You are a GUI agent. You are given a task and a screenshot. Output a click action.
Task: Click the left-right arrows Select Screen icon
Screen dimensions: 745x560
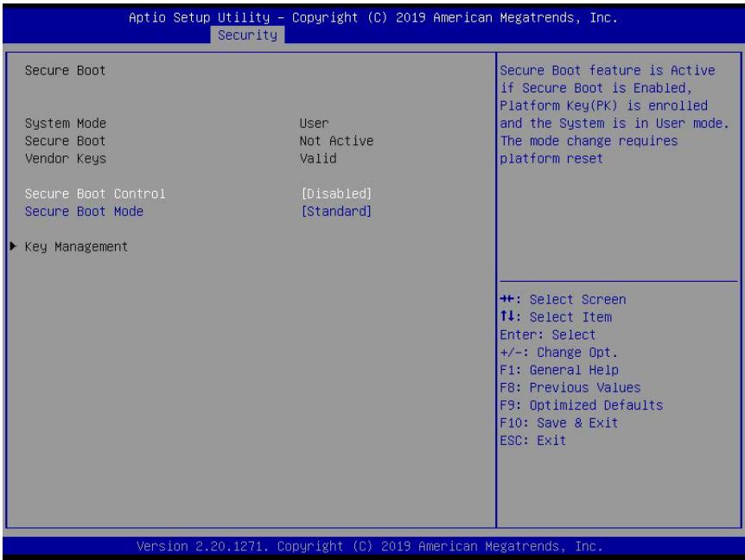(507, 299)
